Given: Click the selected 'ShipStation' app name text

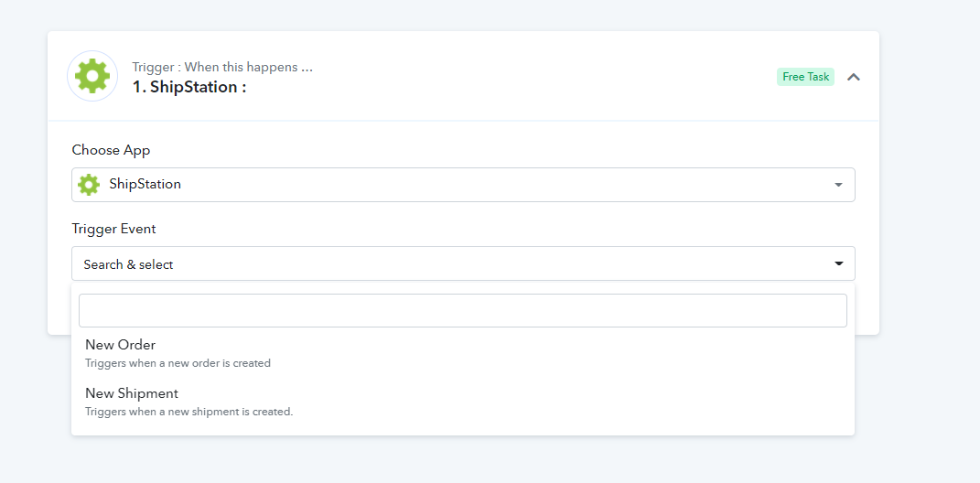Looking at the screenshot, I should pos(145,185).
